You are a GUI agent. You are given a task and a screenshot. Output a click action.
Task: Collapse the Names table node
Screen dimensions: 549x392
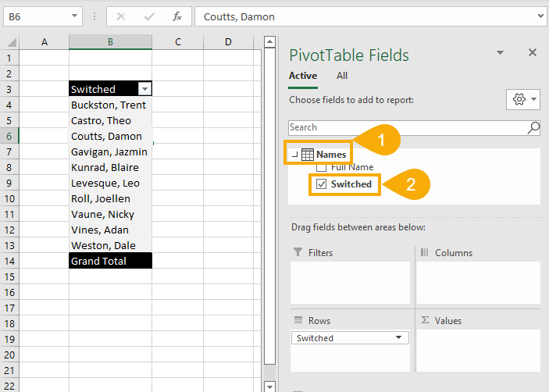294,155
